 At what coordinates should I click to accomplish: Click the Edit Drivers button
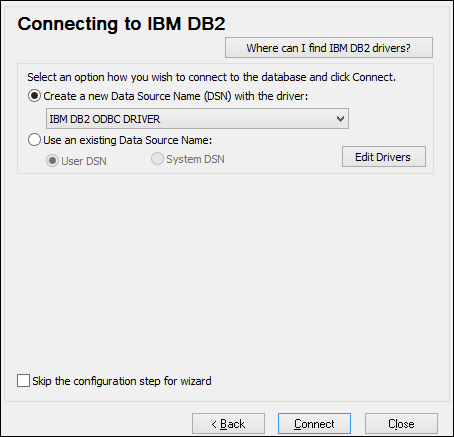click(384, 157)
